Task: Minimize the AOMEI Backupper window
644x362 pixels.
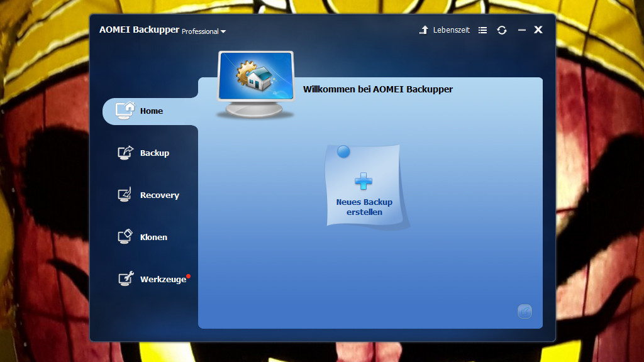Action: [x=521, y=30]
